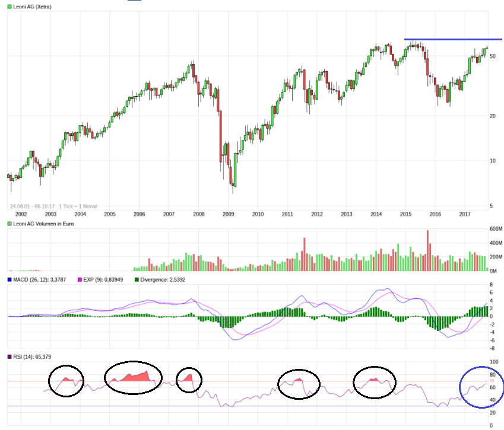Click the 2016 year label on the time axis
Viewport: 504px width, 430px height.
tap(435, 214)
